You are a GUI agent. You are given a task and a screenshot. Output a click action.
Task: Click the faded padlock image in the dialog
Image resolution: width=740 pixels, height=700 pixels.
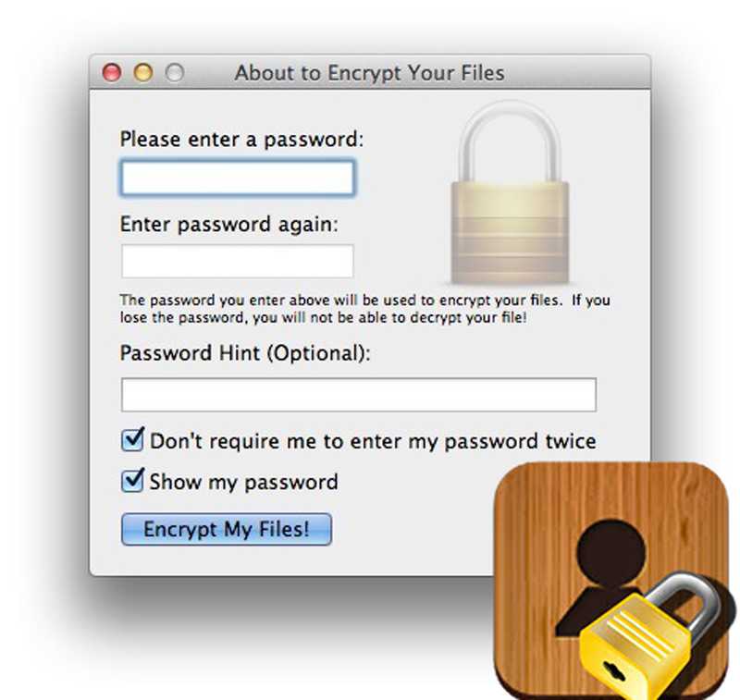coord(510,192)
